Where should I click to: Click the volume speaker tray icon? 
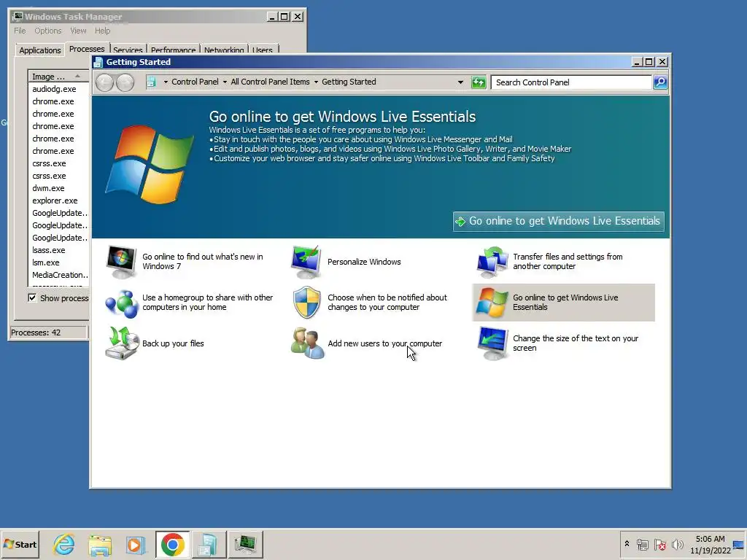tap(677, 544)
